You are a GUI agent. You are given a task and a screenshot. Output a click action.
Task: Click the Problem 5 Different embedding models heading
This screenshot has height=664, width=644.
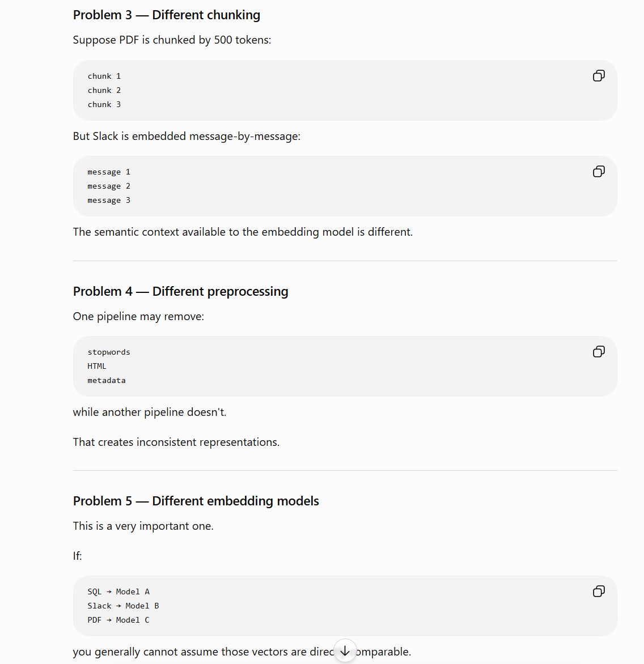(x=196, y=501)
